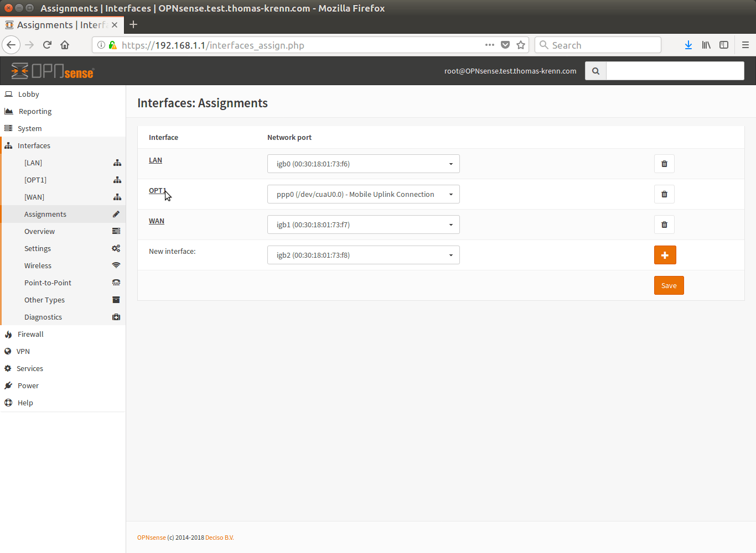Open the WAN interface link
The image size is (756, 553).
point(157,221)
